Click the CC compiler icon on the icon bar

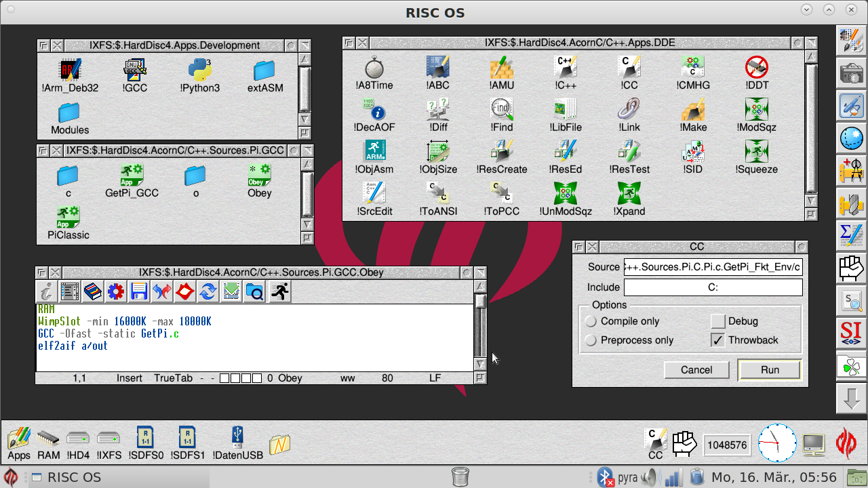(654, 441)
